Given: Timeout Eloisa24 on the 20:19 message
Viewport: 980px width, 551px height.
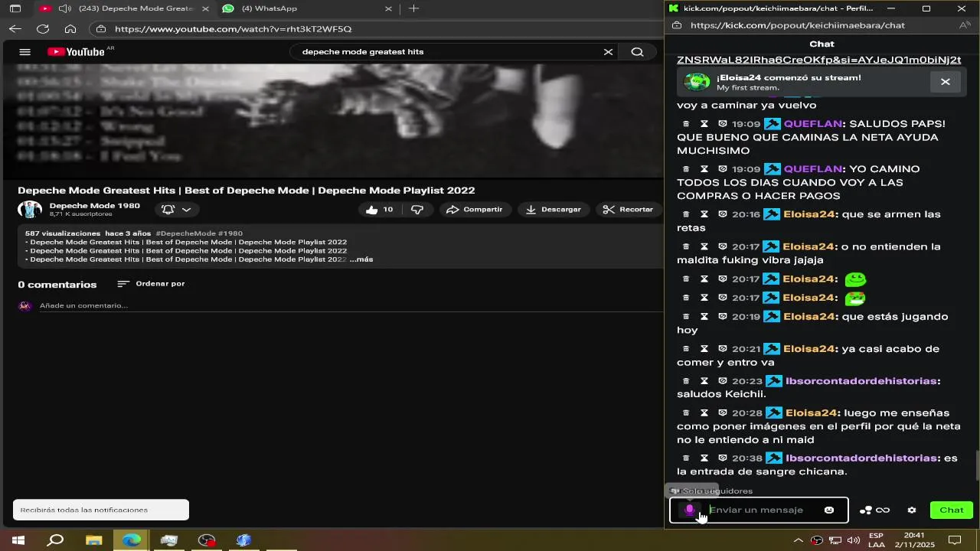Looking at the screenshot, I should click(704, 317).
